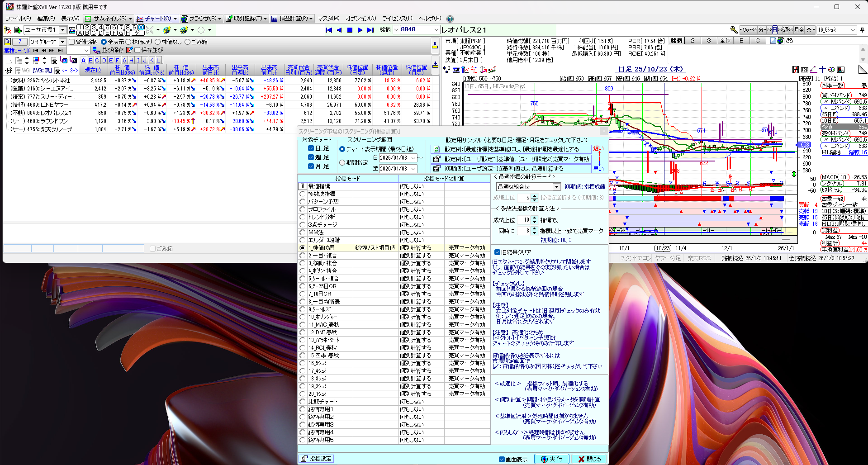The width and height of the screenshot is (868, 465).
Task: Click the crosshair cursor icon above chart
Action: tap(823, 70)
